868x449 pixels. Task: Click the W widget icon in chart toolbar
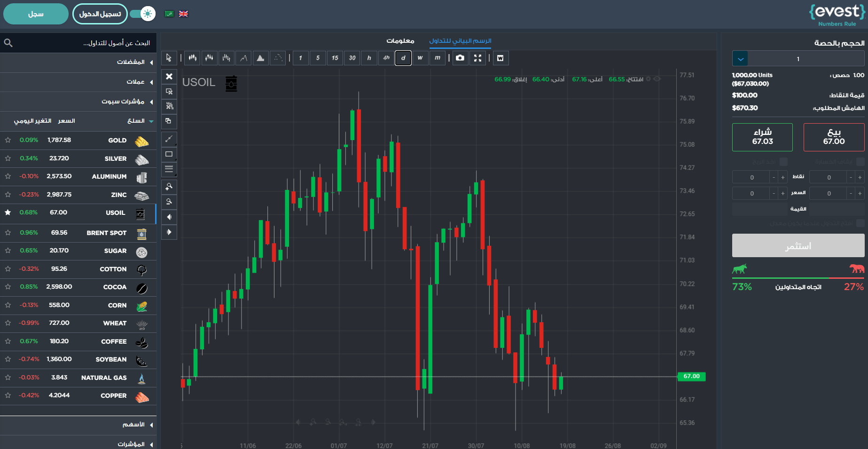click(x=500, y=58)
